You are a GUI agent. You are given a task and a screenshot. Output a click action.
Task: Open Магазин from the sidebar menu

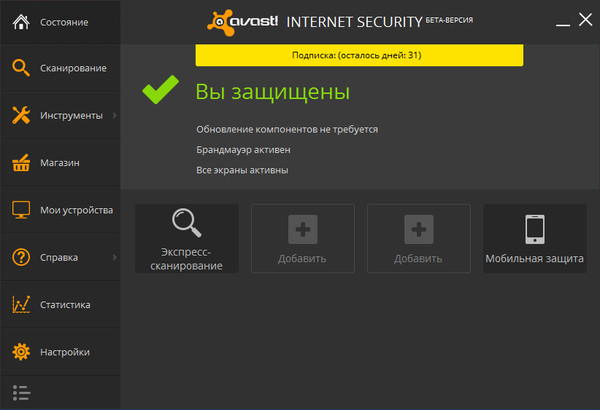[x=60, y=162]
